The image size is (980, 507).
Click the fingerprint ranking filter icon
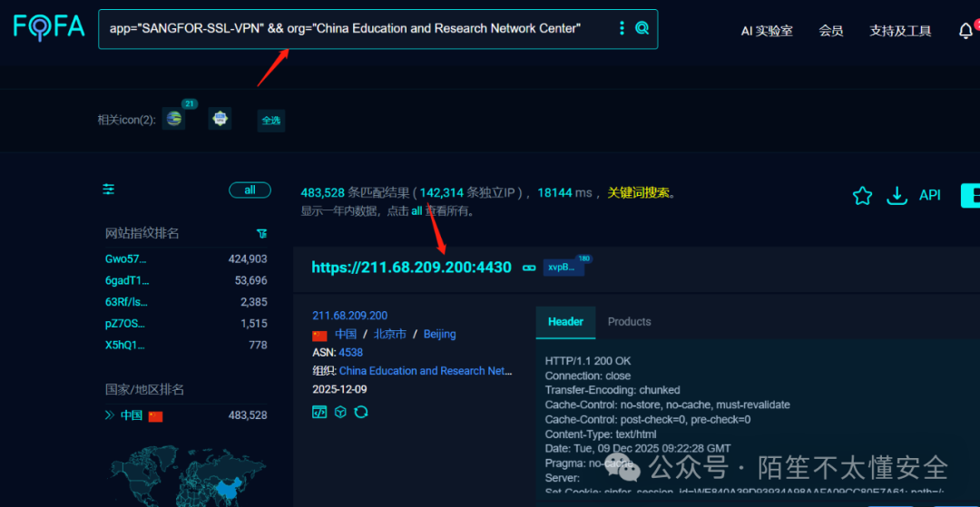tap(262, 233)
